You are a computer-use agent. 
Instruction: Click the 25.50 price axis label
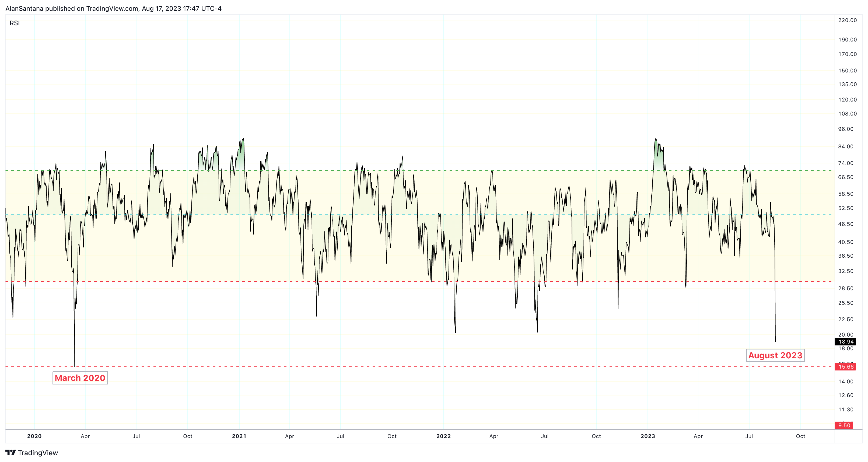[x=846, y=303]
